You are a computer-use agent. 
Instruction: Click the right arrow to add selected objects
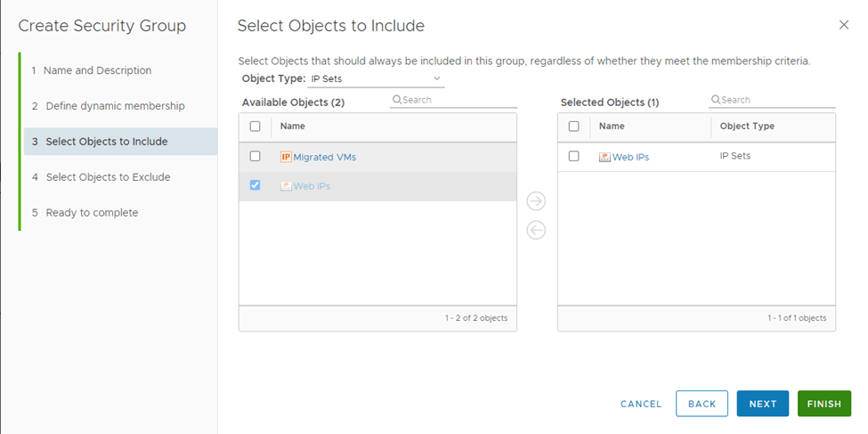pos(536,201)
